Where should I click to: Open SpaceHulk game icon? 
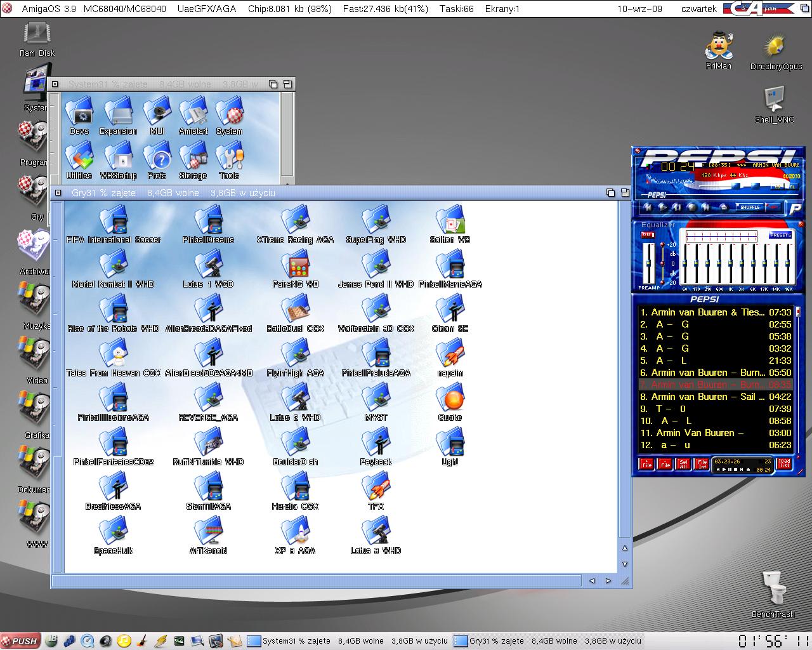coord(114,536)
